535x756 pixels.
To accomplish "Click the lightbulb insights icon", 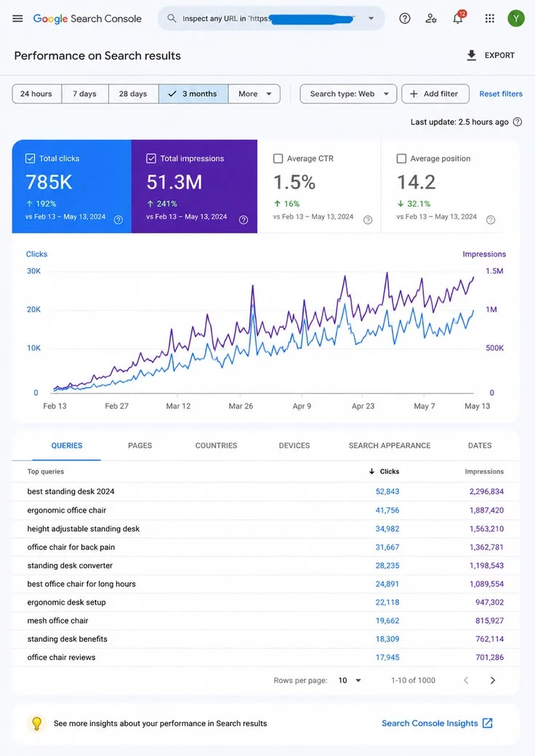I will coord(36,723).
